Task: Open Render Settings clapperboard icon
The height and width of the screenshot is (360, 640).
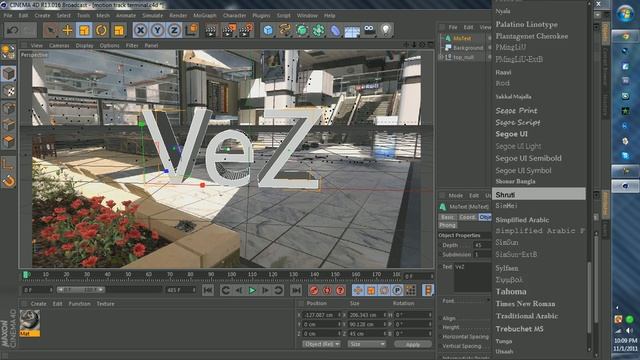Action: (x=246, y=30)
